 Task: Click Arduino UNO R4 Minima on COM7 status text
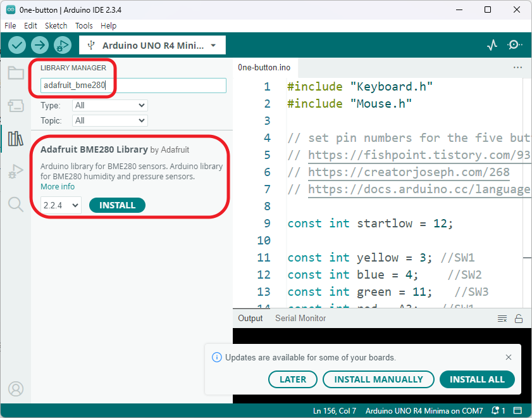click(x=424, y=410)
